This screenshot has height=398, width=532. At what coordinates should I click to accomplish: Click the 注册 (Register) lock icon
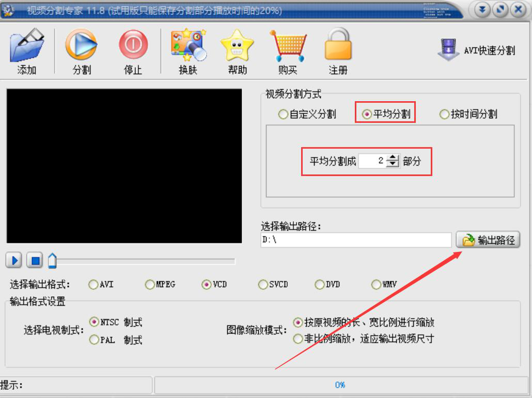[x=338, y=45]
